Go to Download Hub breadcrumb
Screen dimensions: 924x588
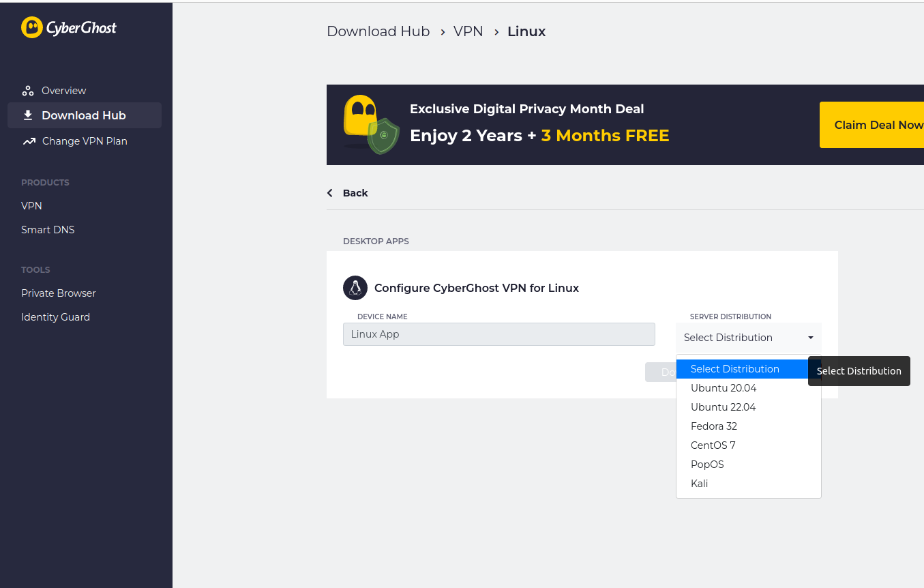point(378,31)
